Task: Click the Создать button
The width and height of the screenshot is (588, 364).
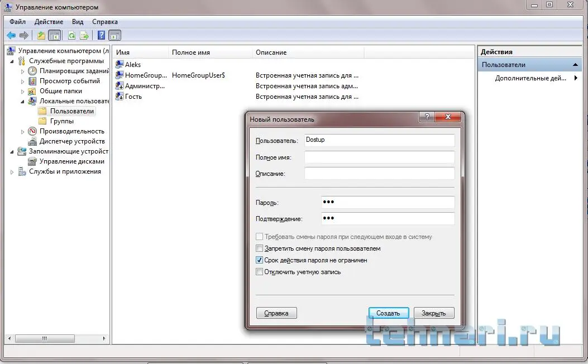Action: tap(389, 313)
